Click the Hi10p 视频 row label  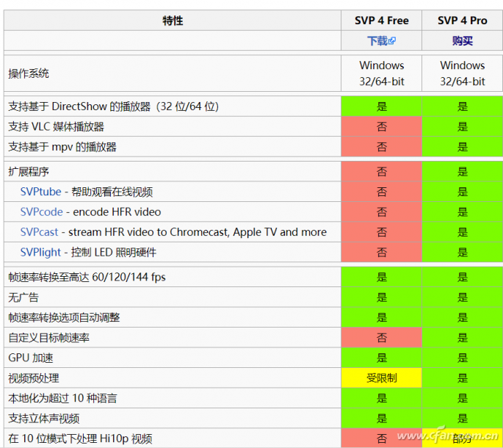80,438
